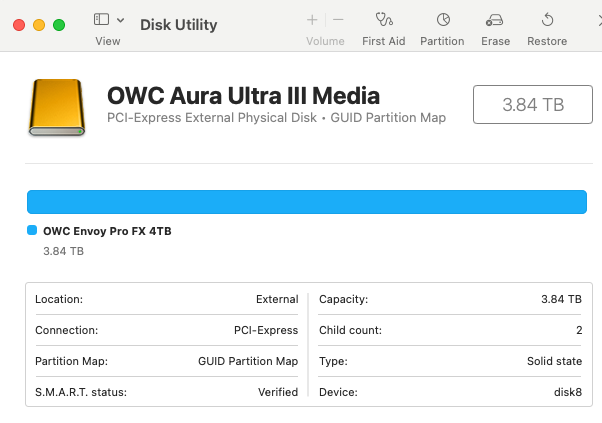
Task: Click the blue OWC Envoy Pro legend swatch
Action: [x=32, y=230]
